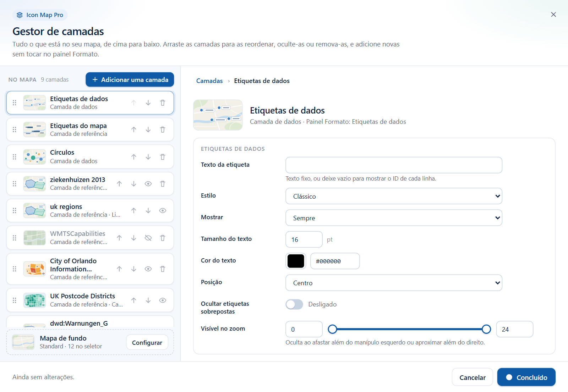Click the Tamanho do texto field
The height and width of the screenshot is (392, 568).
click(304, 239)
